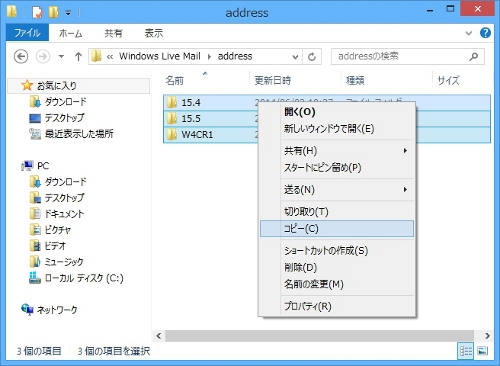The width and height of the screenshot is (500, 366).
Task: Choose 切り取り(T) in context menu
Action: tap(337, 212)
